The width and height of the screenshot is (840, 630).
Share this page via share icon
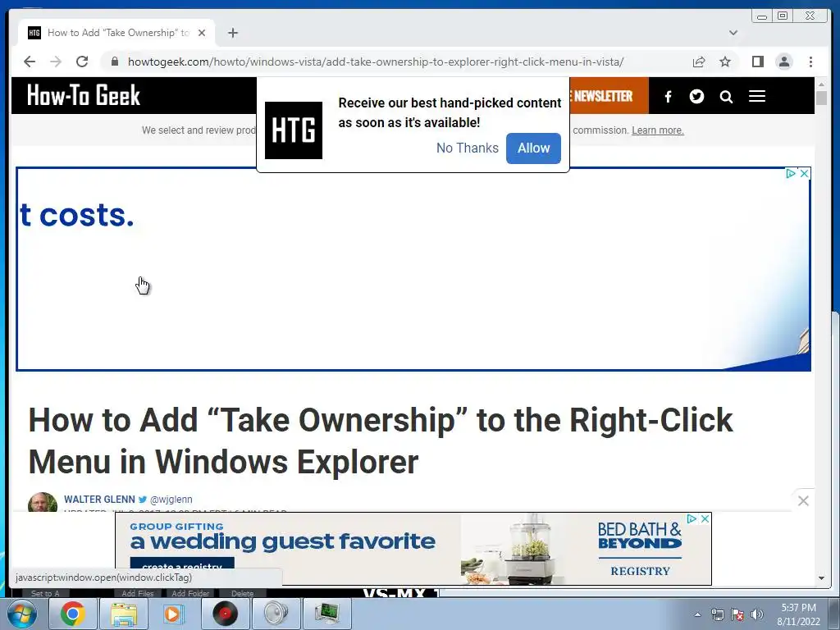[699, 62]
